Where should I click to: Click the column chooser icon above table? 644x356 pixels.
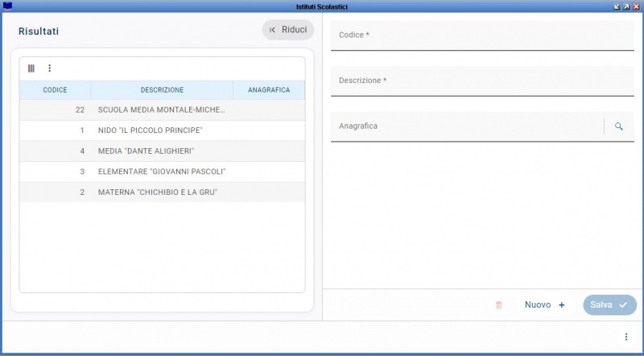(31, 68)
